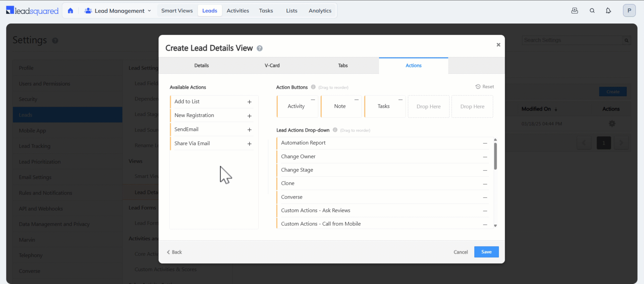Screen dimensions: 644x284
Task: Reset the action buttons layout
Action: click(x=485, y=87)
